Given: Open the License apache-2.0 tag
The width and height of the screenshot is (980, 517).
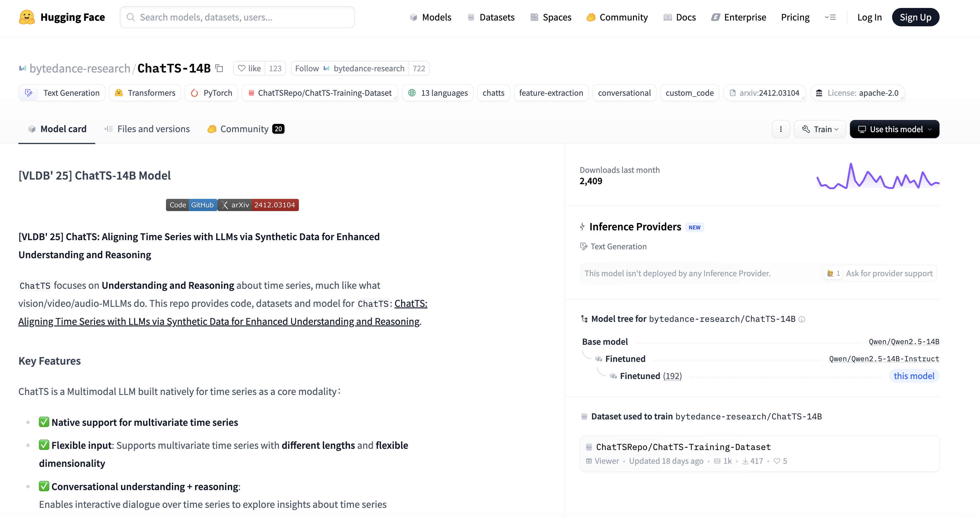Looking at the screenshot, I should coord(858,93).
